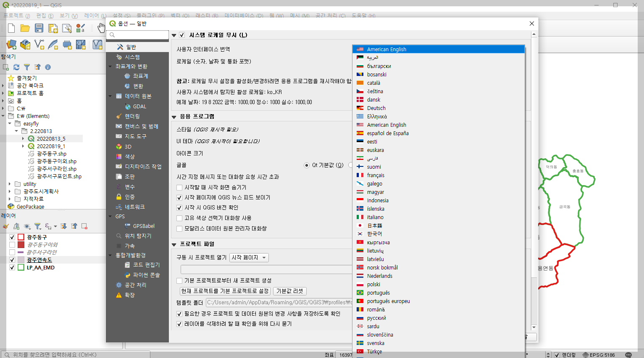Expand the 20220813_5 project tree item
The width and height of the screenshot is (644, 358).
[23, 138]
